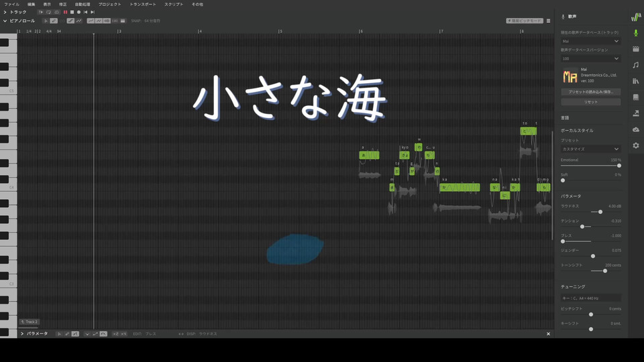This screenshot has width=644, height=362.
Task: Open the Mai voice database dropdown
Action: pyautogui.click(x=590, y=41)
